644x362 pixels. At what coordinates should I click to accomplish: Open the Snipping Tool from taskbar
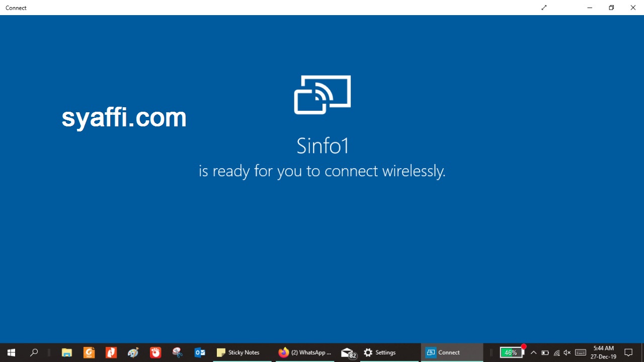178,352
